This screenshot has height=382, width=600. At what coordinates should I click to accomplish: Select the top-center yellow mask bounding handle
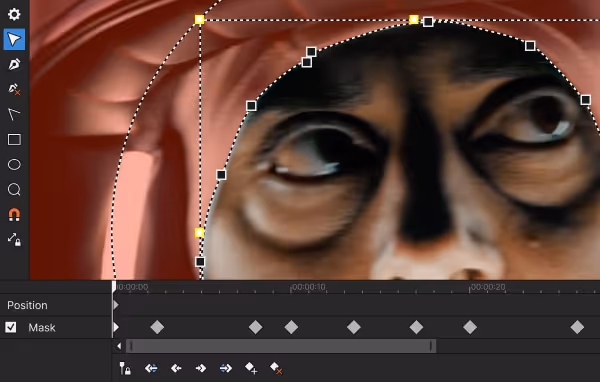pyautogui.click(x=414, y=20)
